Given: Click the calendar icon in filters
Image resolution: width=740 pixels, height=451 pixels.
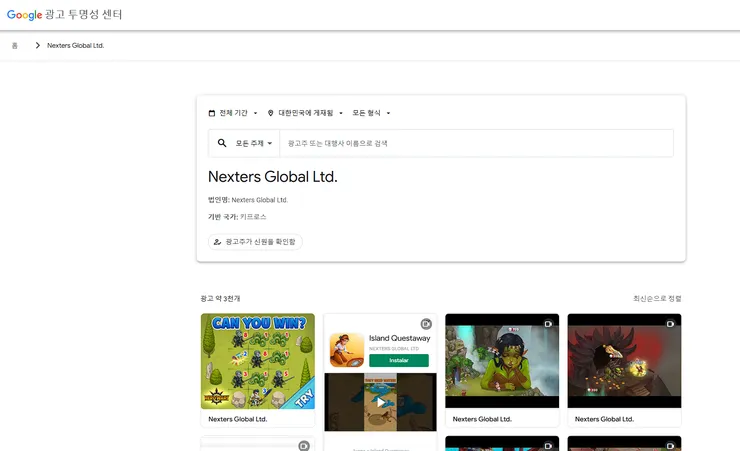Looking at the screenshot, I should pos(212,113).
